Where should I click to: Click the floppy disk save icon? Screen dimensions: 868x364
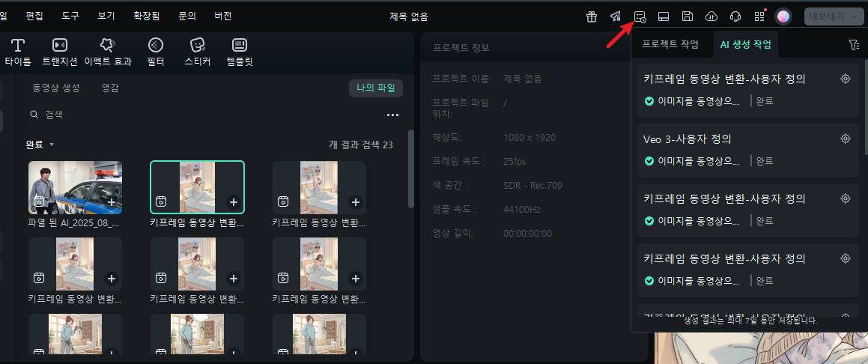click(x=687, y=16)
